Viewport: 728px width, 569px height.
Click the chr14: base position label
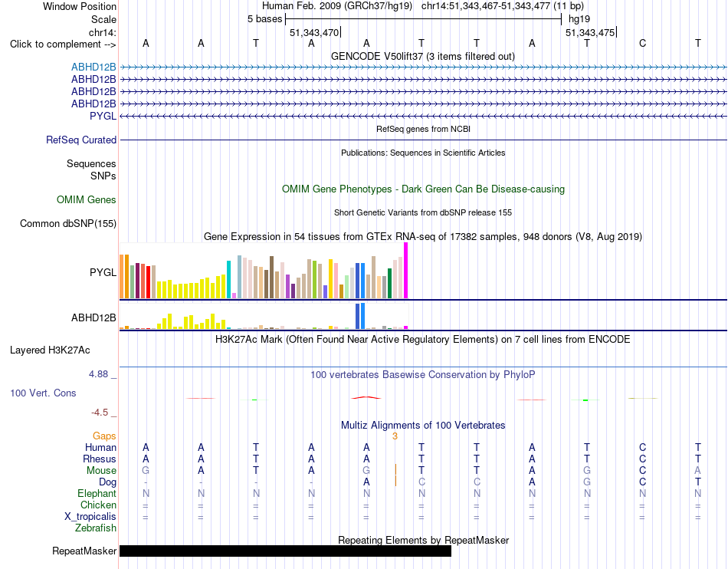pos(103,32)
